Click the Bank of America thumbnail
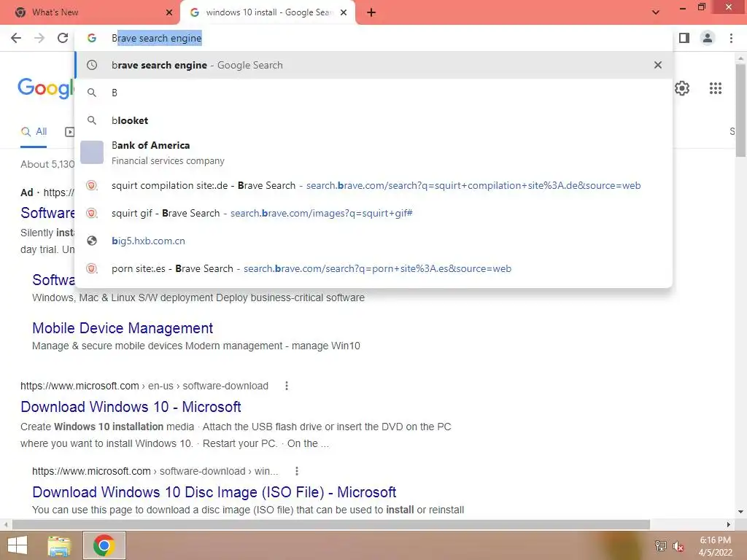The image size is (747, 560). pyautogui.click(x=92, y=152)
